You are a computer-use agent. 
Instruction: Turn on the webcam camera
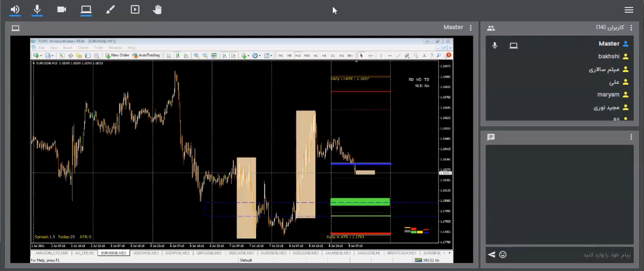click(x=62, y=9)
